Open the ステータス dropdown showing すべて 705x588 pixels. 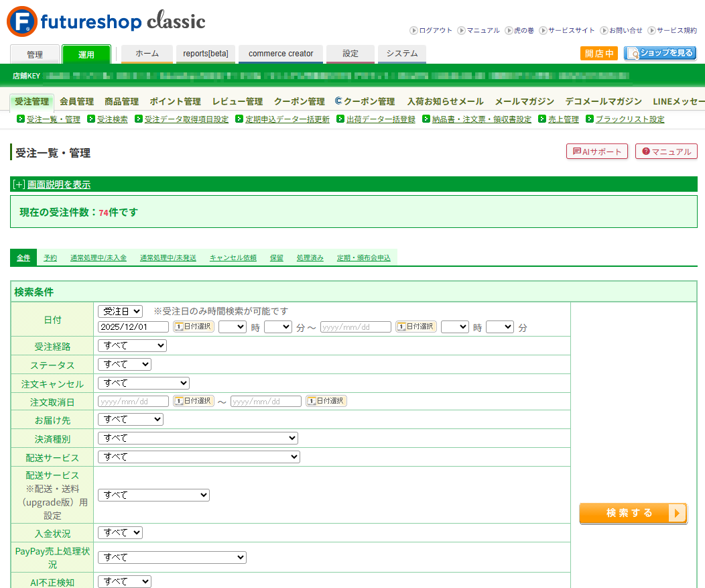[x=124, y=364]
